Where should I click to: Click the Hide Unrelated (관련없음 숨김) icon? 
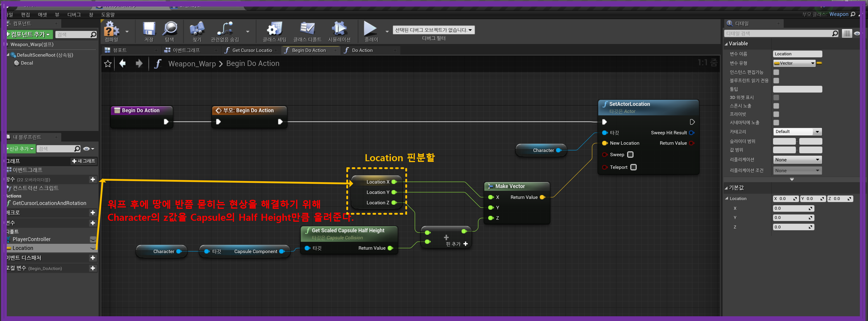pyautogui.click(x=225, y=29)
